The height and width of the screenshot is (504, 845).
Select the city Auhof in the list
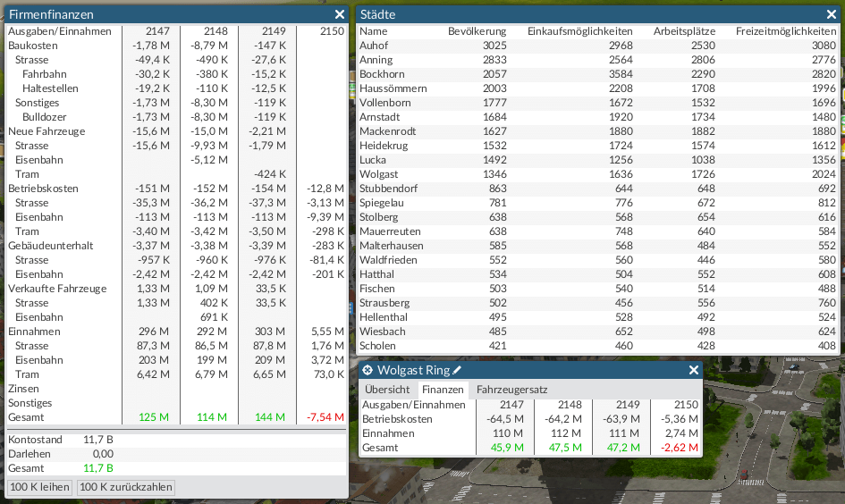pyautogui.click(x=597, y=46)
